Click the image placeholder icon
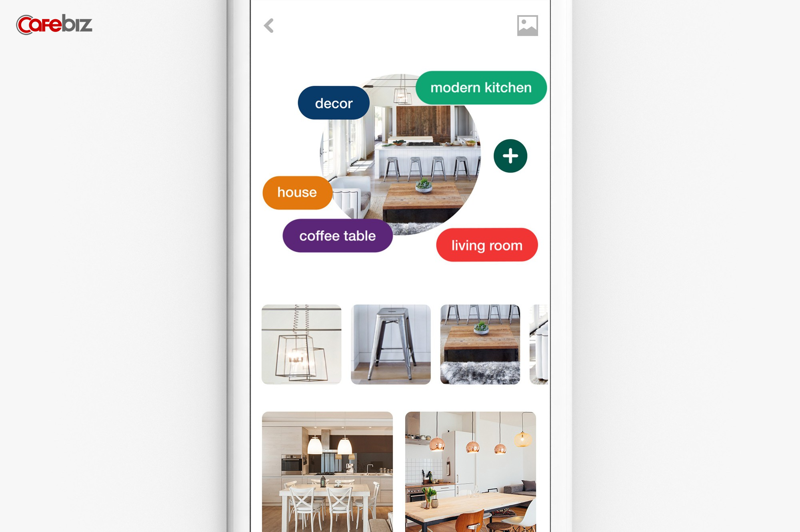The height and width of the screenshot is (532, 800). (527, 24)
